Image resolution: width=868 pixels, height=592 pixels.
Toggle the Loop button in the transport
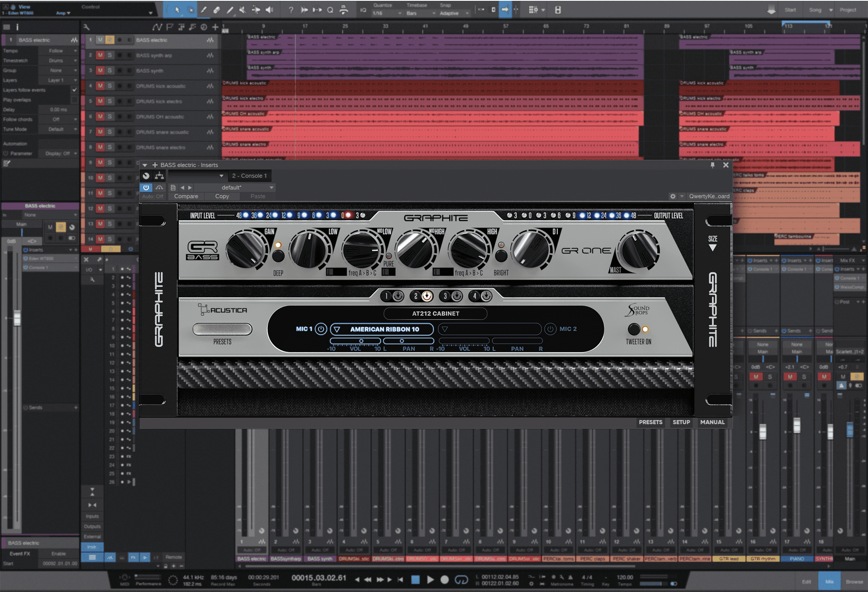(x=461, y=579)
